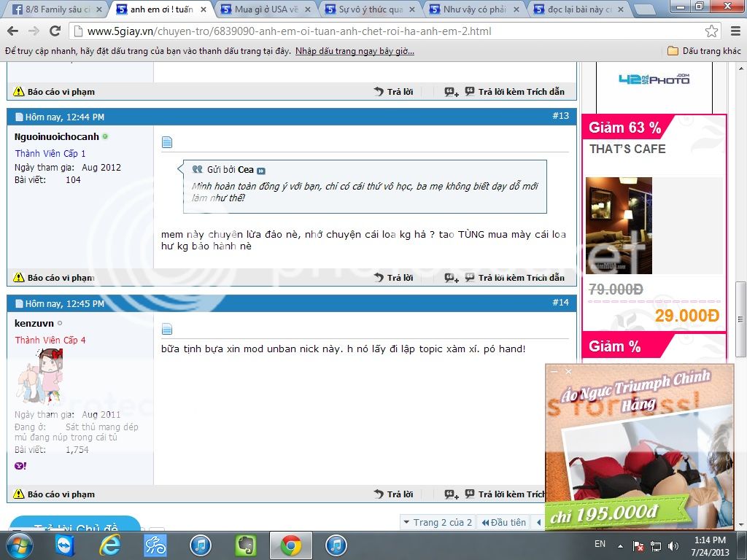The image size is (747, 560).
Task: Open Evernote from the taskbar
Action: (x=246, y=545)
